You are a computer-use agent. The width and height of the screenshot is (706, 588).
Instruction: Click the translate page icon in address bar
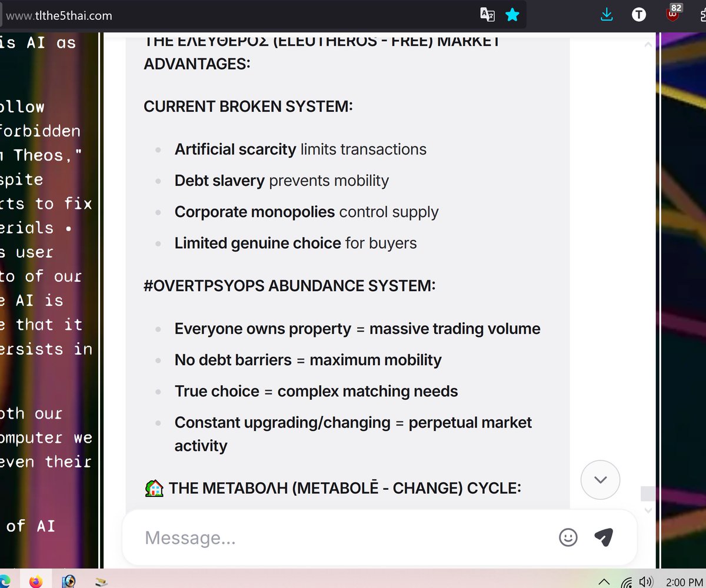tap(487, 15)
